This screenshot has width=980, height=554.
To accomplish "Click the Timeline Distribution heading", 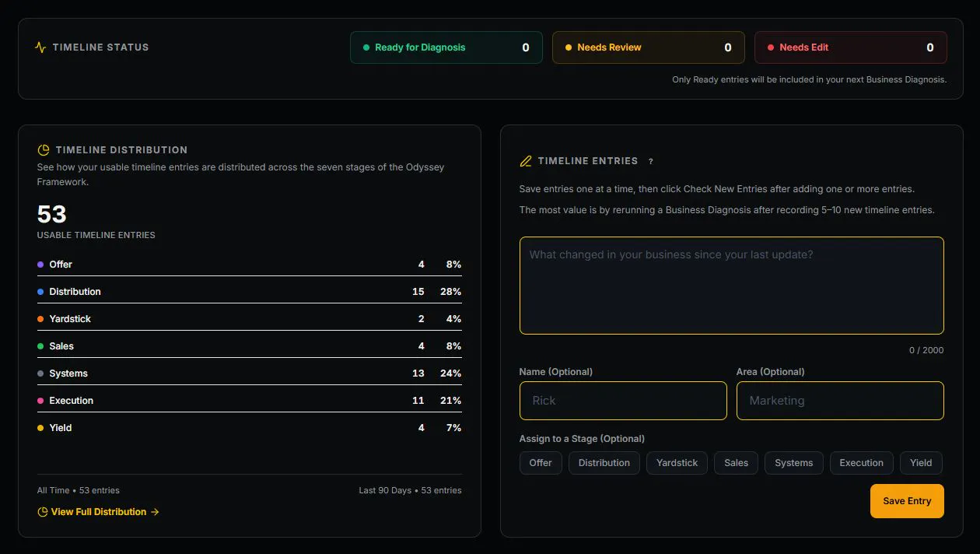I will [x=121, y=150].
